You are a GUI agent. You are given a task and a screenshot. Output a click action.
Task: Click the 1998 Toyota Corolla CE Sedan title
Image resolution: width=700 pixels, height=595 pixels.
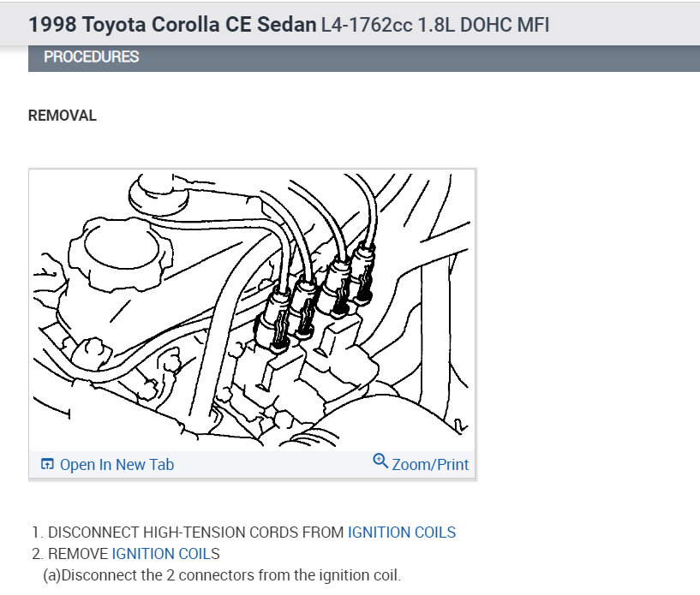tap(172, 25)
